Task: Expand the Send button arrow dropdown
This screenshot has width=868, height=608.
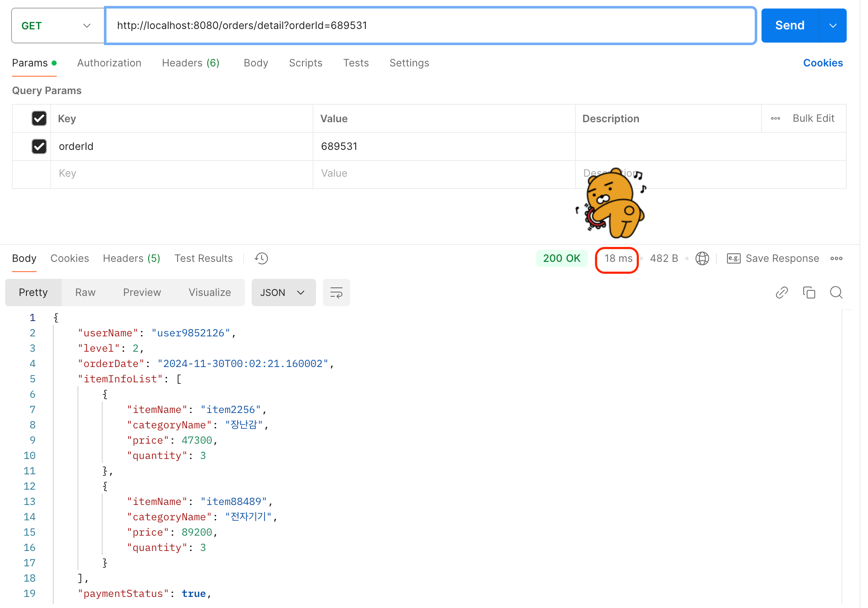Action: tap(833, 26)
